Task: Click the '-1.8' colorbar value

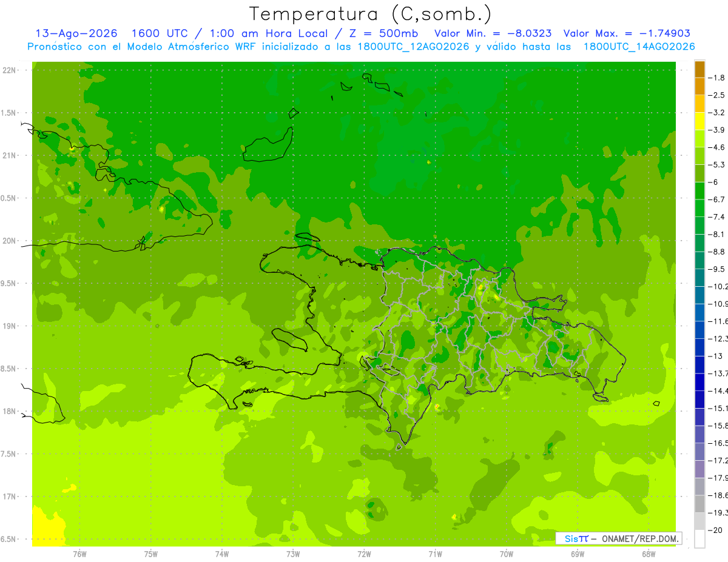Action: [716, 78]
